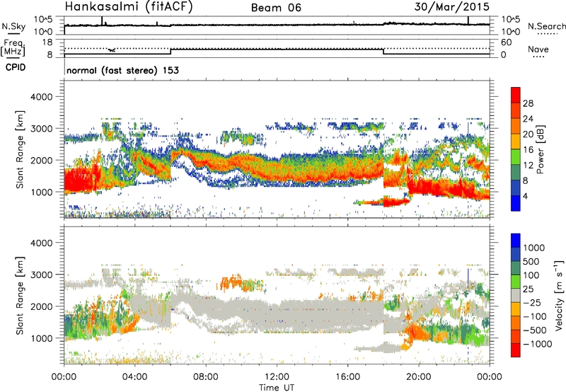The width and height of the screenshot is (566, 392).
Task: Click the '16:00' time axis label
Action: pos(347,377)
